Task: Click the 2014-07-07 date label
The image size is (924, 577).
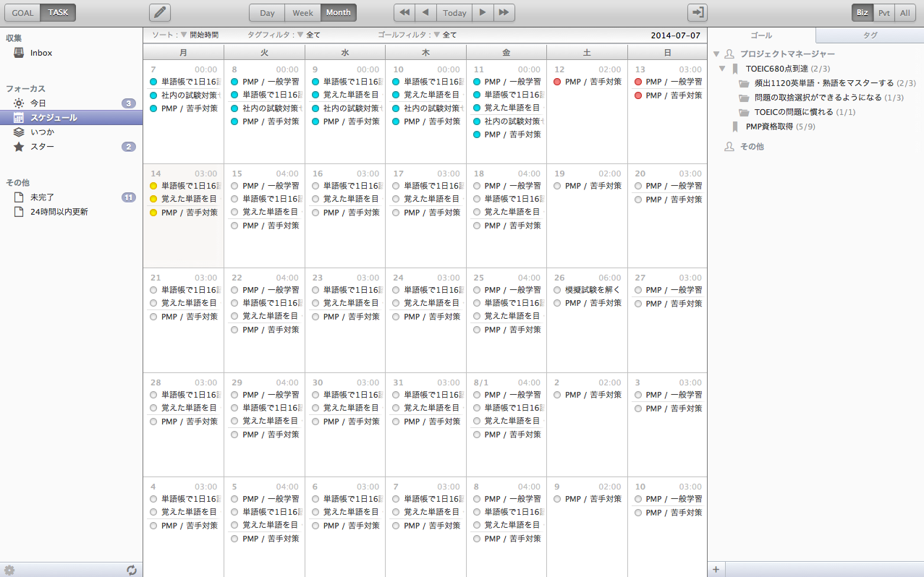Action: pyautogui.click(x=675, y=35)
